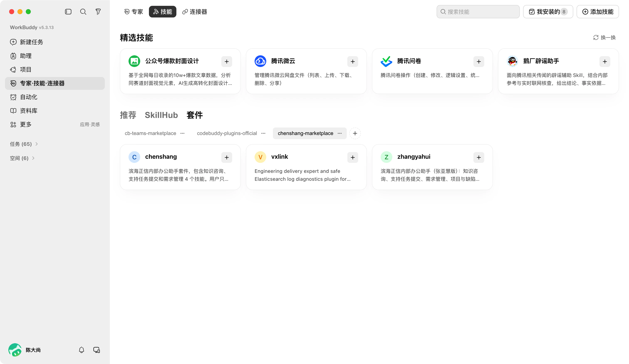629x364 pixels.
Task: Click 添加技能 button
Action: [x=598, y=12]
